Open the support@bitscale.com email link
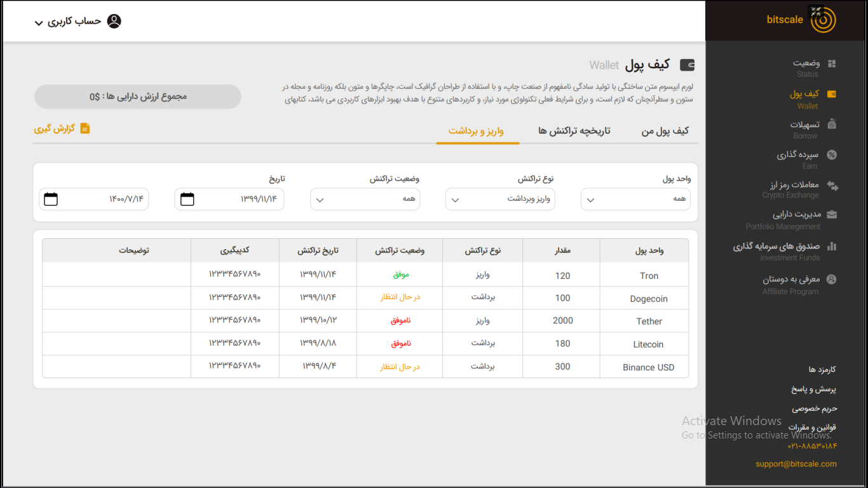 tap(796, 464)
